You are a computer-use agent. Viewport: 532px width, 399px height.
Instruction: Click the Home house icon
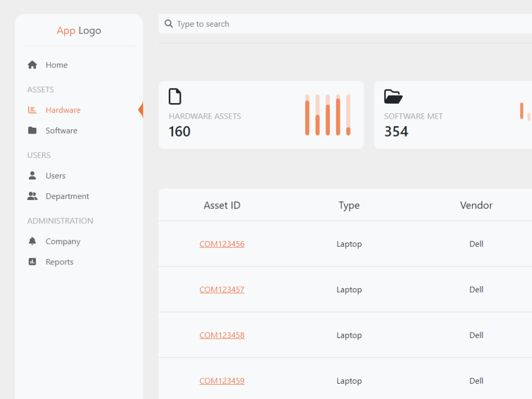pos(32,65)
